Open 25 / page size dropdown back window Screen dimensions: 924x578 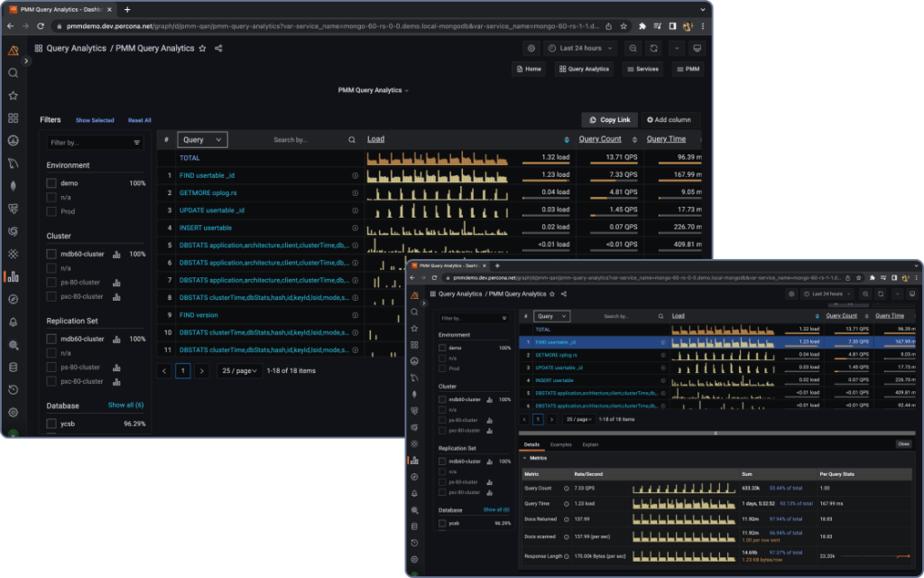pyautogui.click(x=238, y=371)
